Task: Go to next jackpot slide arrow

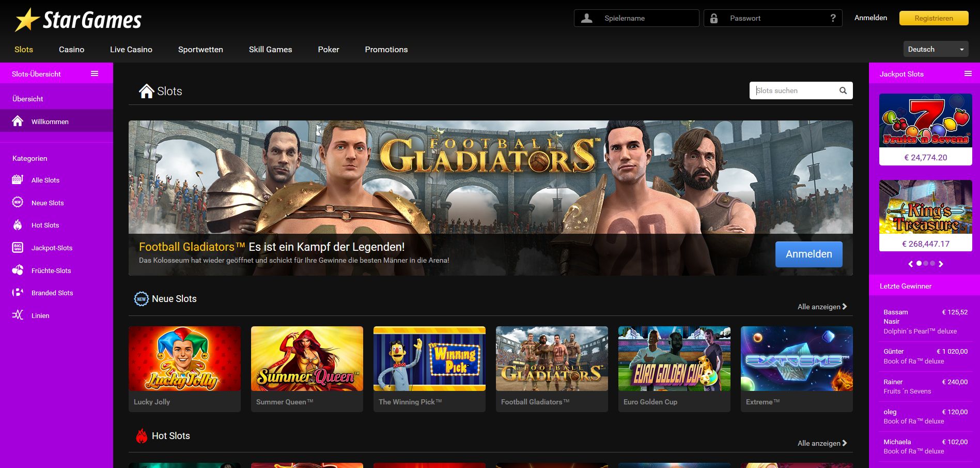Action: pyautogui.click(x=941, y=264)
